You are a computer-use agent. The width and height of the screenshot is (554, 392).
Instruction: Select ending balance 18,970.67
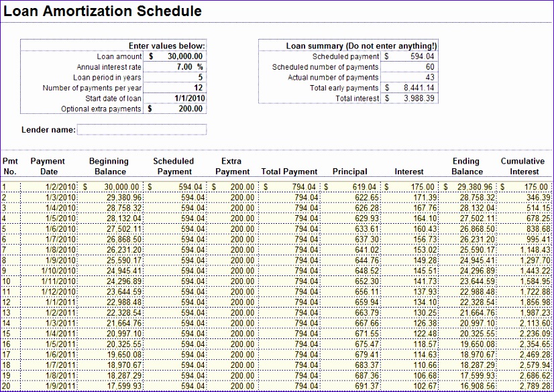[477, 354]
